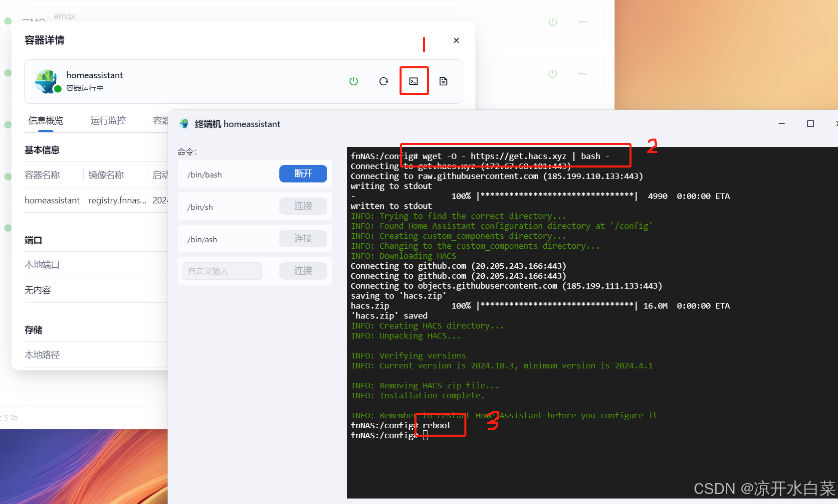Click the terminal cursor prompt line
Viewport: 838px width, 504px height.
point(389,435)
